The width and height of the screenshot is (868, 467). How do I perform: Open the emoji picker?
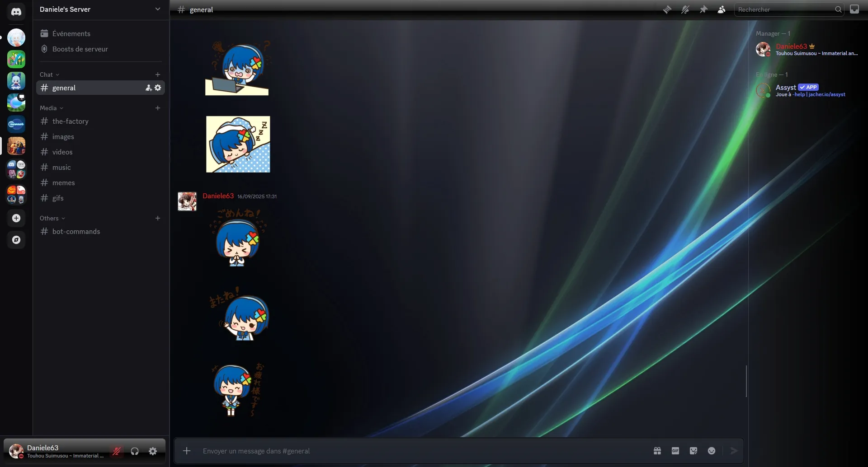point(712,450)
